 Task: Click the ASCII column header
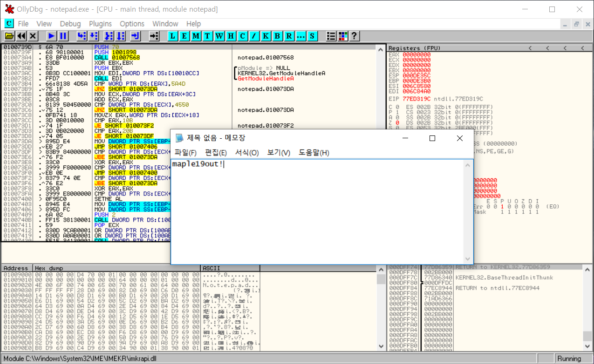[230, 268]
